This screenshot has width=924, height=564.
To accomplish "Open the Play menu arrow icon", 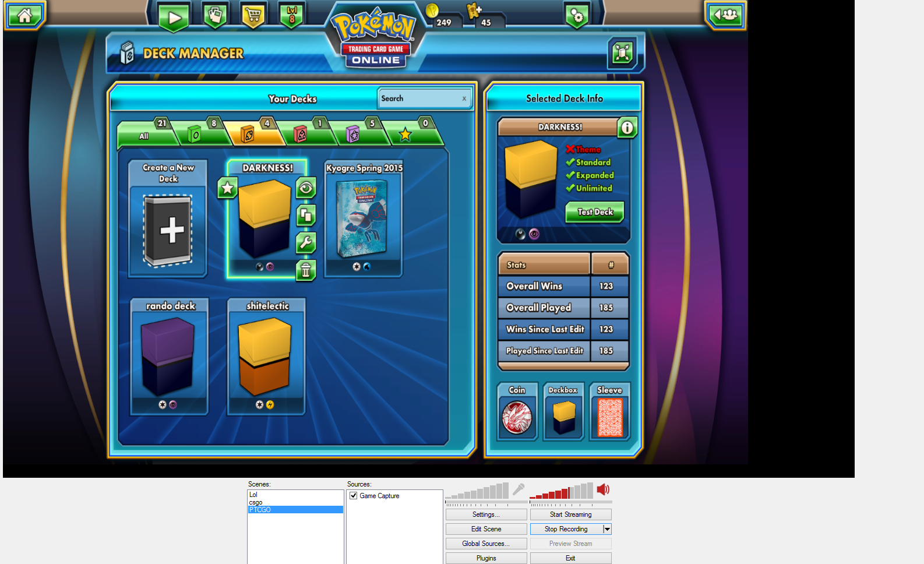I will (x=174, y=17).
